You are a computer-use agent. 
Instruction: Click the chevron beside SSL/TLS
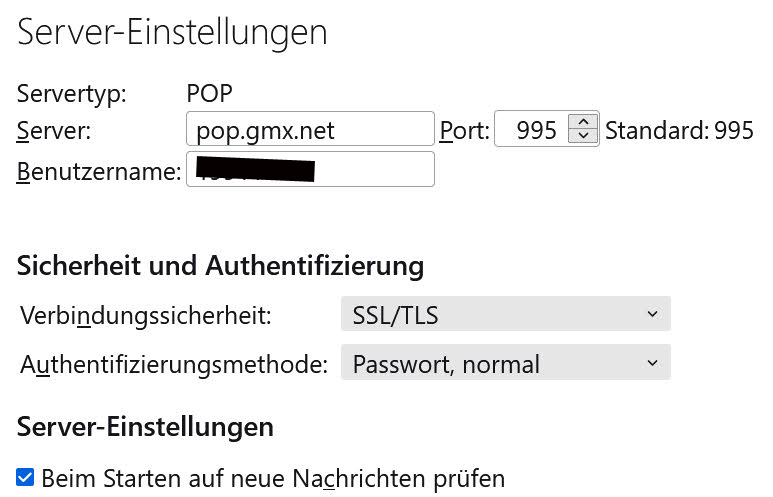tap(652, 314)
